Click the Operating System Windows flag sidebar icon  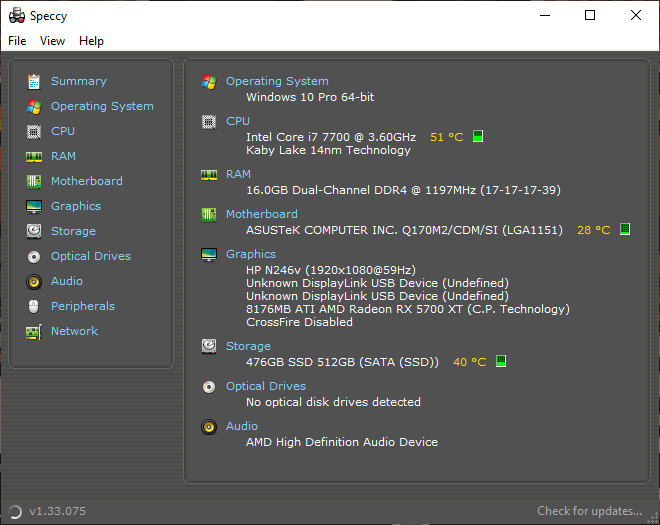34,107
